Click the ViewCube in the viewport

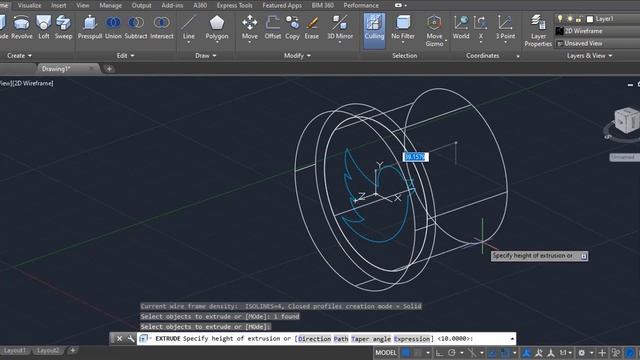point(627,120)
